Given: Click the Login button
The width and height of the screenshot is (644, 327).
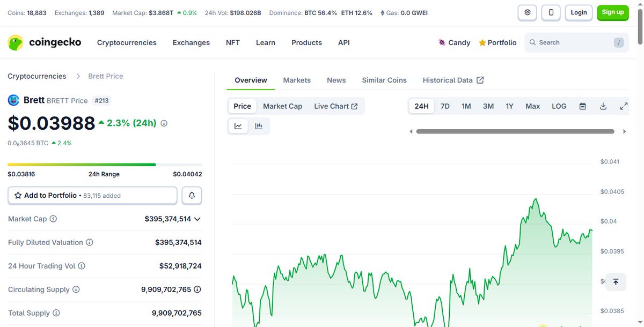Looking at the screenshot, I should [x=579, y=12].
